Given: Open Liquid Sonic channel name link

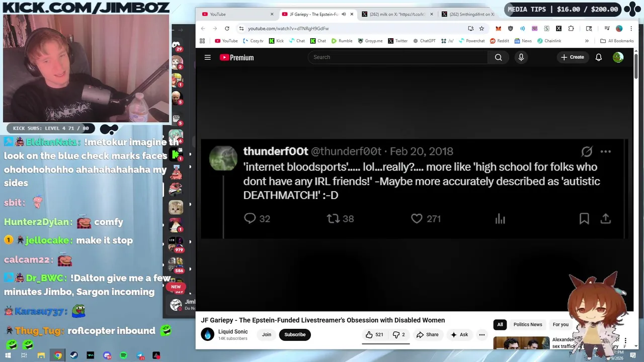Looking at the screenshot, I should click(x=233, y=332).
